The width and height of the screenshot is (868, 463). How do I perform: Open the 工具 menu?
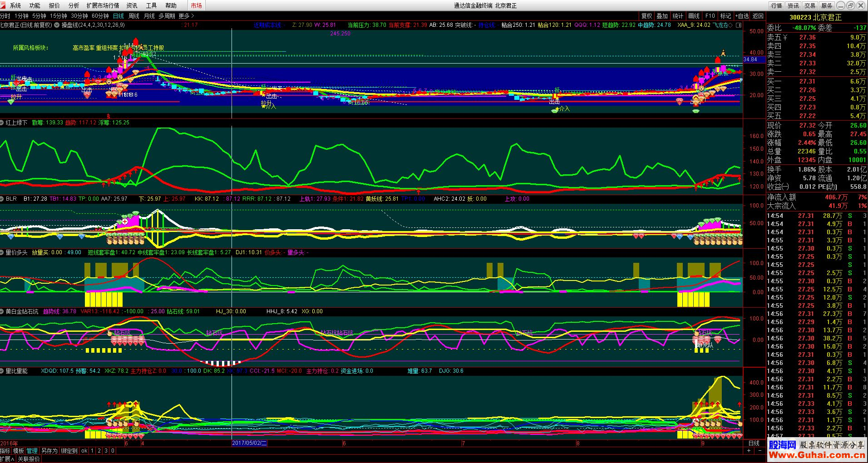pyautogui.click(x=152, y=5)
